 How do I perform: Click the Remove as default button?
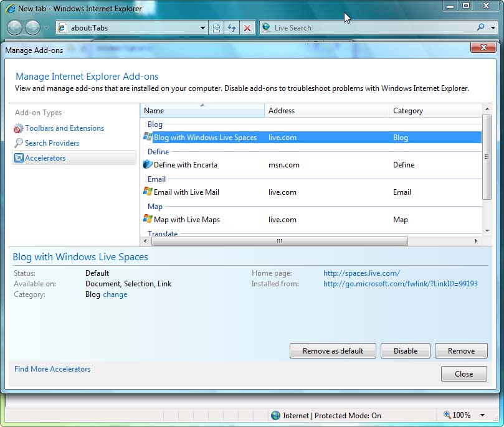pos(333,351)
